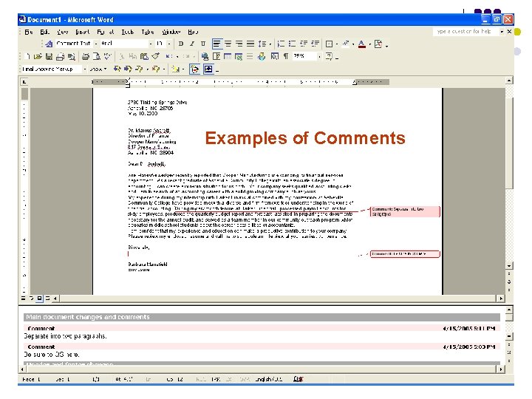Click the Tables and Borders icon
Image resolution: width=532 pixels, height=399 pixels.
tap(216, 57)
